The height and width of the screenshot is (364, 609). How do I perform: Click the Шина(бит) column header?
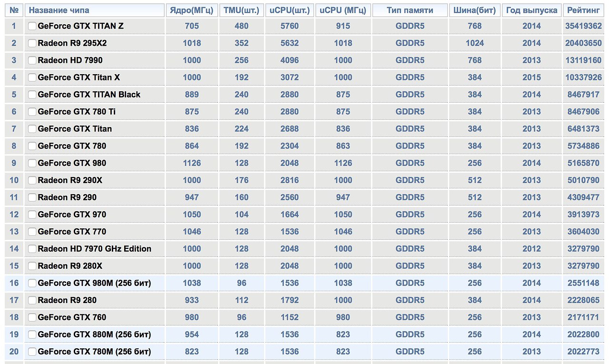[x=474, y=10]
